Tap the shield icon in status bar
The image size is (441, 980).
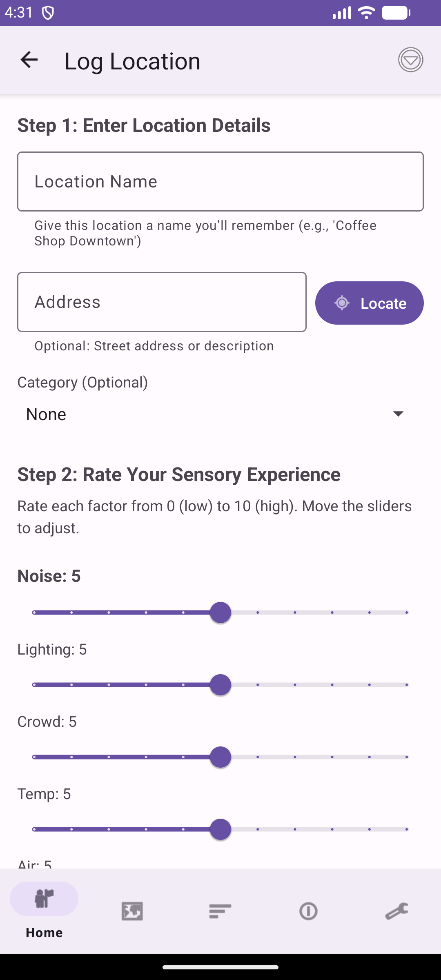48,13
